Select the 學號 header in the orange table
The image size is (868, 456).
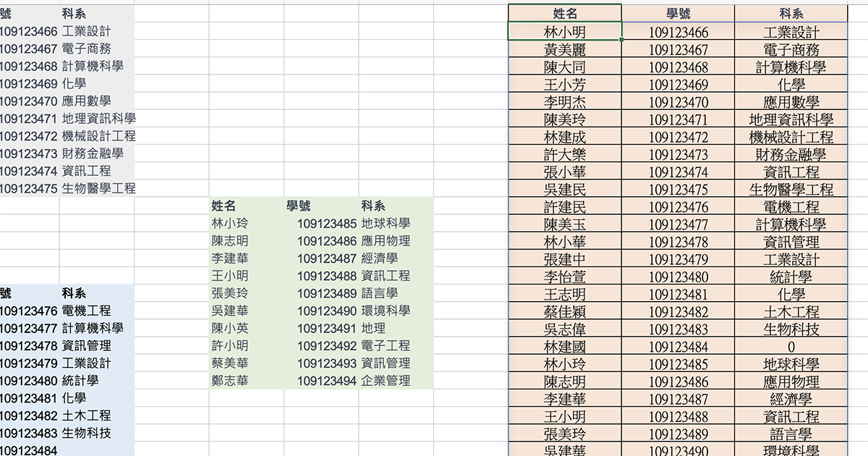(x=680, y=13)
